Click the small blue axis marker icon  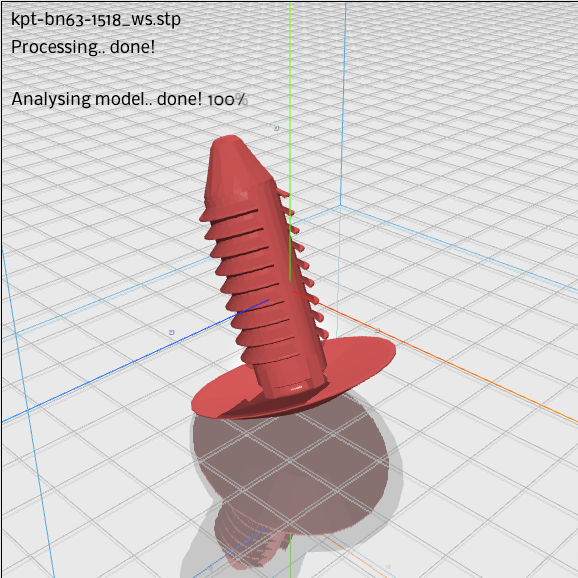[171, 332]
